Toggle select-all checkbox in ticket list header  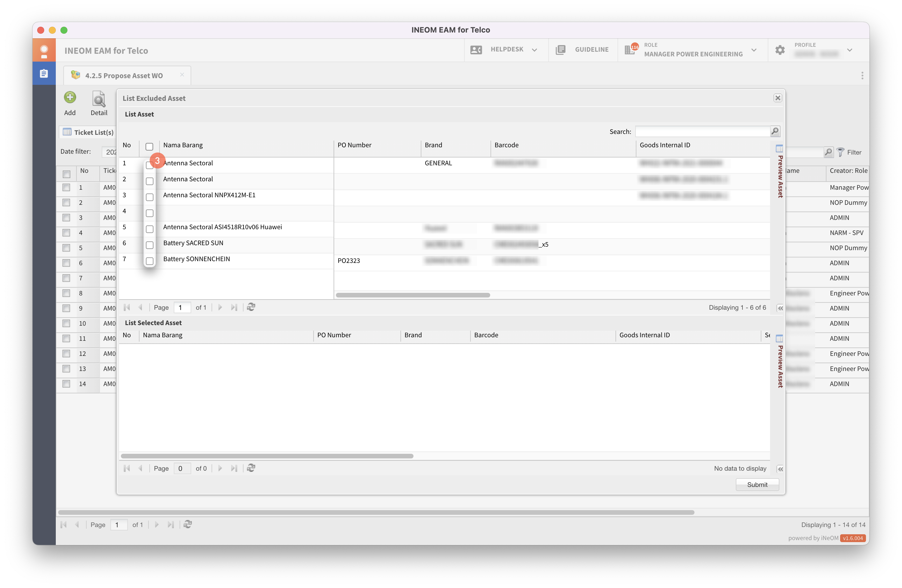point(66,174)
